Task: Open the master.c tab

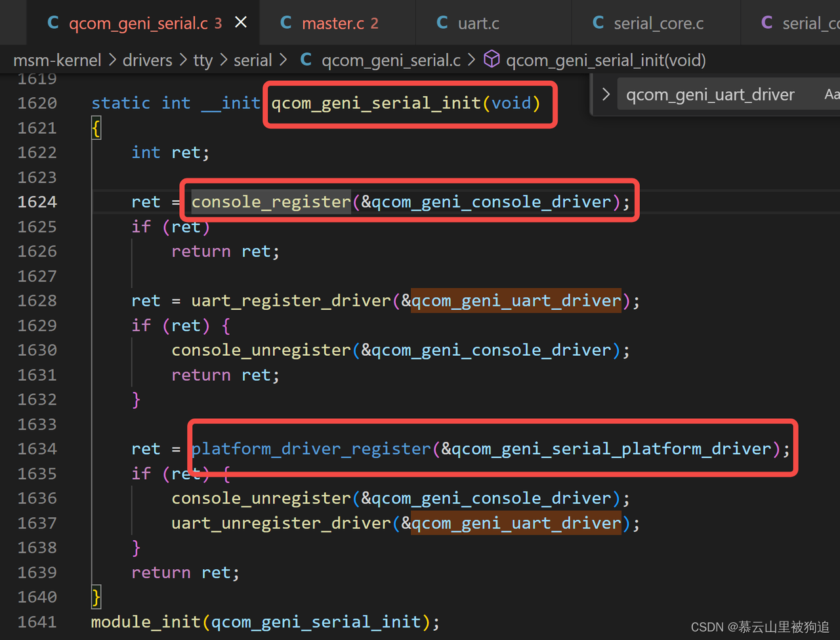Action: tap(337, 23)
